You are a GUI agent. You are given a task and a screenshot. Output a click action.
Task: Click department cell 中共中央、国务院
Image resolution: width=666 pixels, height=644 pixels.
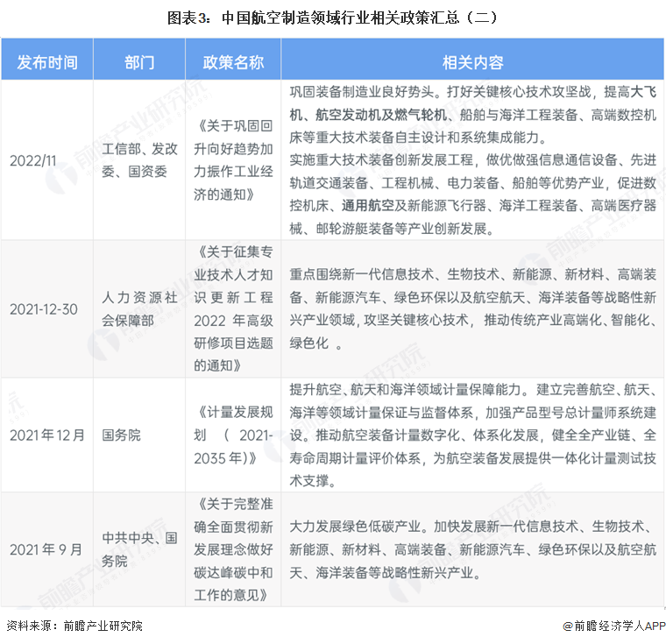(x=139, y=549)
